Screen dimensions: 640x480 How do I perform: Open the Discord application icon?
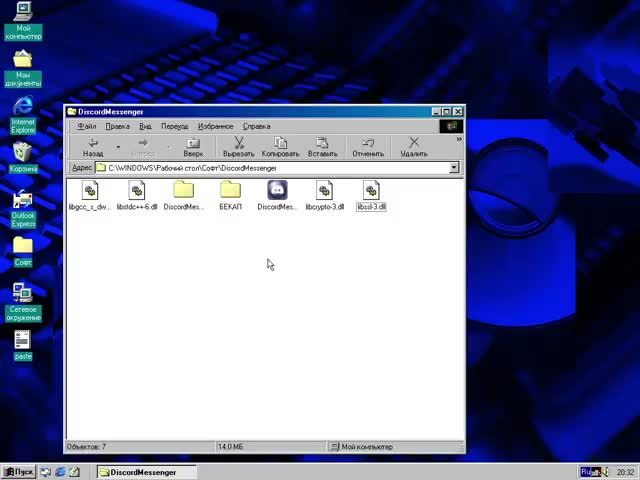pos(277,190)
